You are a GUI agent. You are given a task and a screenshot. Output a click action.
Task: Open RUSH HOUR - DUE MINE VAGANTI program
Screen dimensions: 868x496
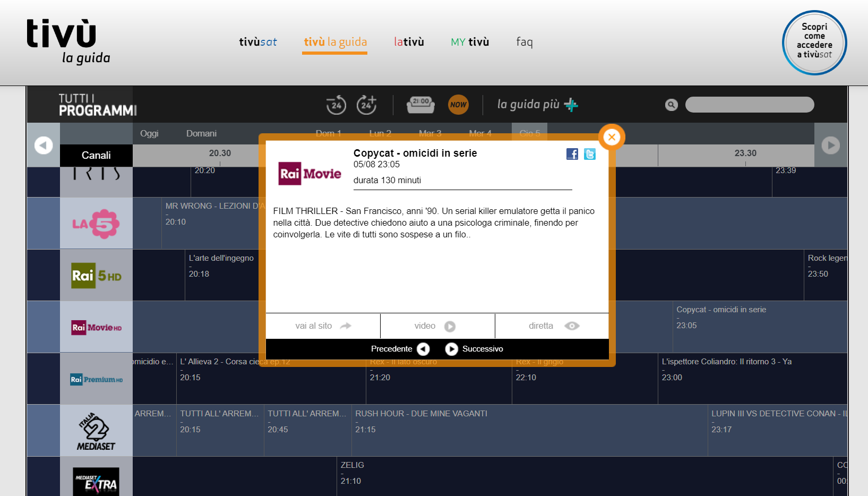coord(530,431)
